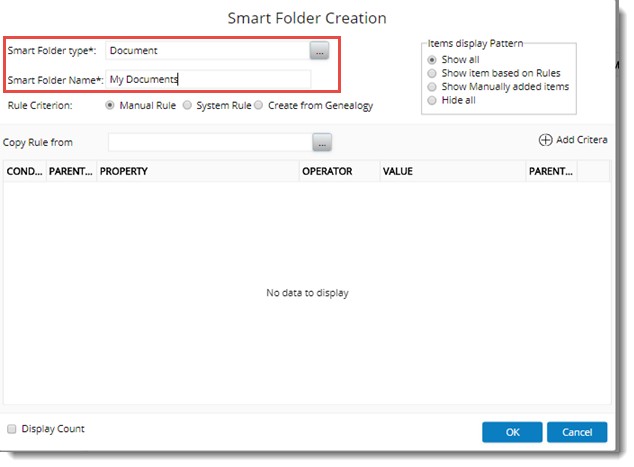
Task: Choose Create from Genealogy option
Action: (259, 105)
